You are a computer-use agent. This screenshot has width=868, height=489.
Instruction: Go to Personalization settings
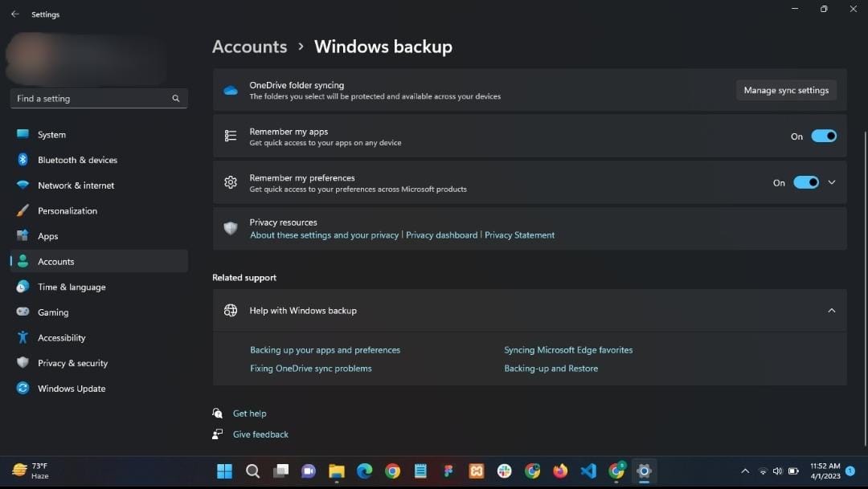68,211
